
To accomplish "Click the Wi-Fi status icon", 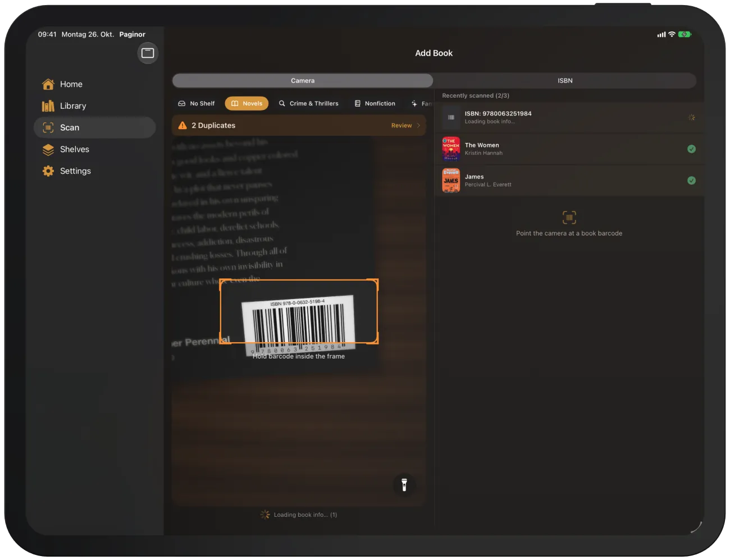I will 672,35.
